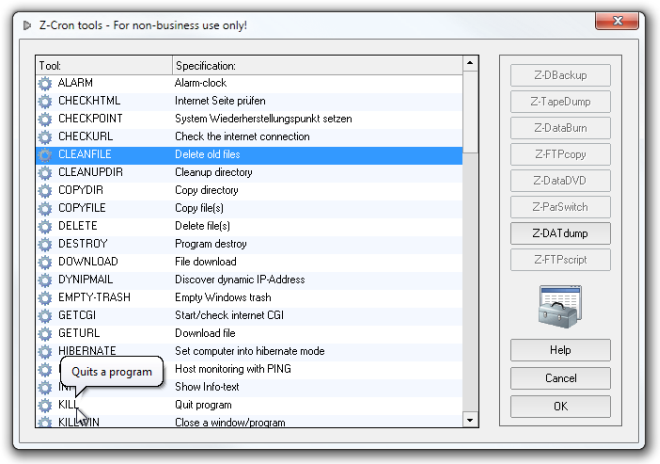This screenshot has width=660, height=464.
Task: Click 'Check the internet connection' text
Action: [242, 136]
